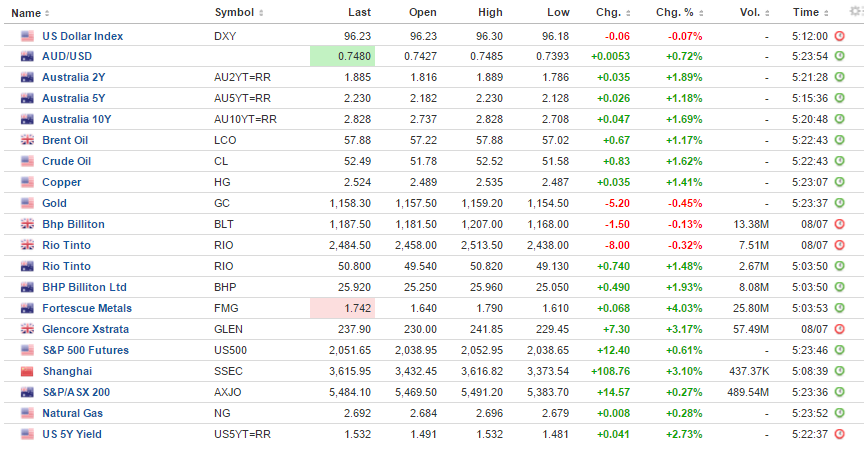866x453 pixels.
Task: Click the UK flag next to Brent Oil
Action: (26, 140)
